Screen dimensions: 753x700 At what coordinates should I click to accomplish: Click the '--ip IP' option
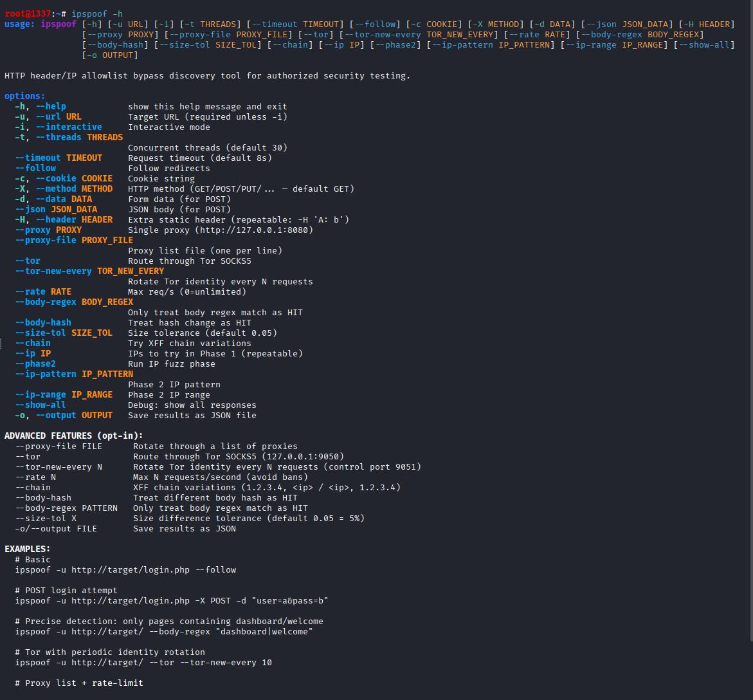coord(33,354)
